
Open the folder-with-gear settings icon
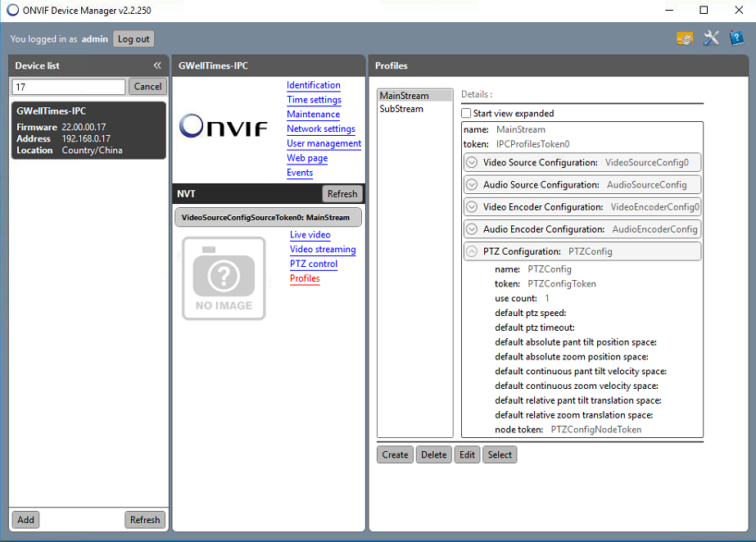point(685,38)
